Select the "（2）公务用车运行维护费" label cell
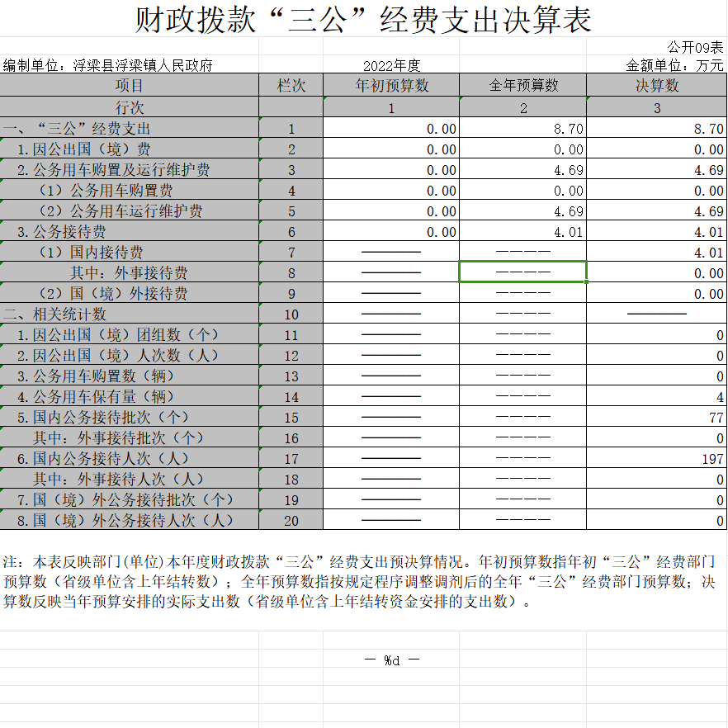The width and height of the screenshot is (728, 728). coord(121,211)
